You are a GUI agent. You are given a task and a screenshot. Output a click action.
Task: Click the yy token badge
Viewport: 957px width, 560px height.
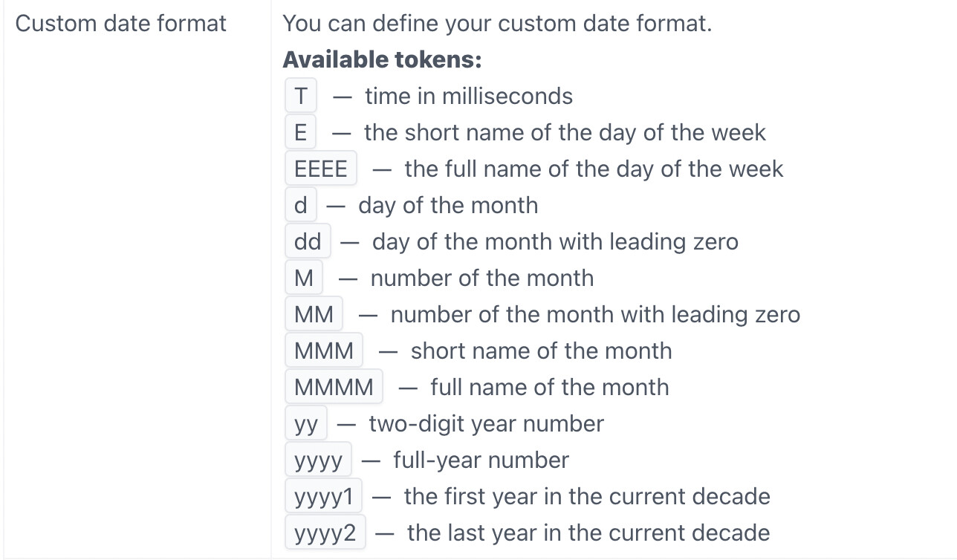pyautogui.click(x=305, y=424)
